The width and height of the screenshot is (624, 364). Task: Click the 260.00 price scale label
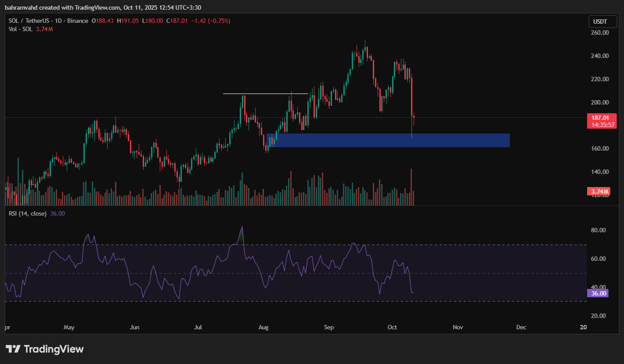coord(599,32)
